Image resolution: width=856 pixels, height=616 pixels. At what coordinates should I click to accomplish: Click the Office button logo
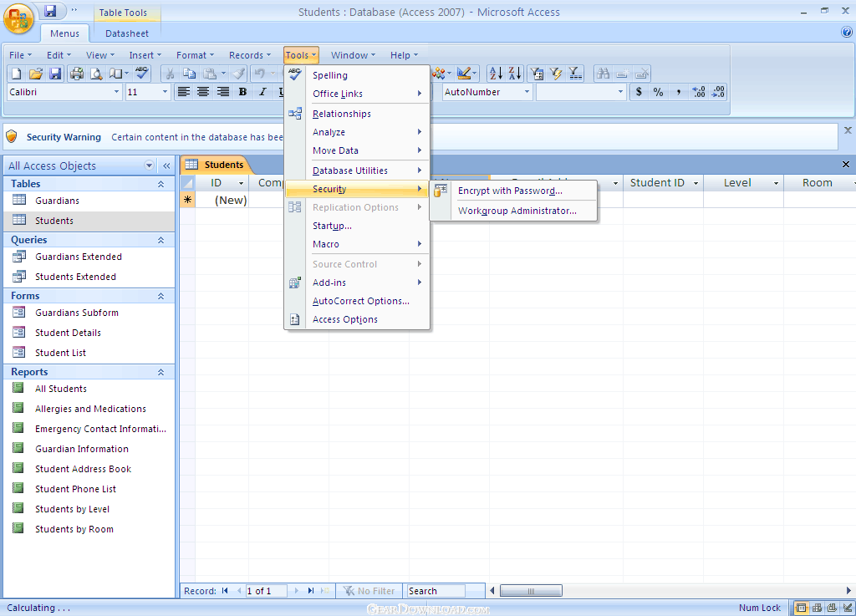click(x=18, y=19)
